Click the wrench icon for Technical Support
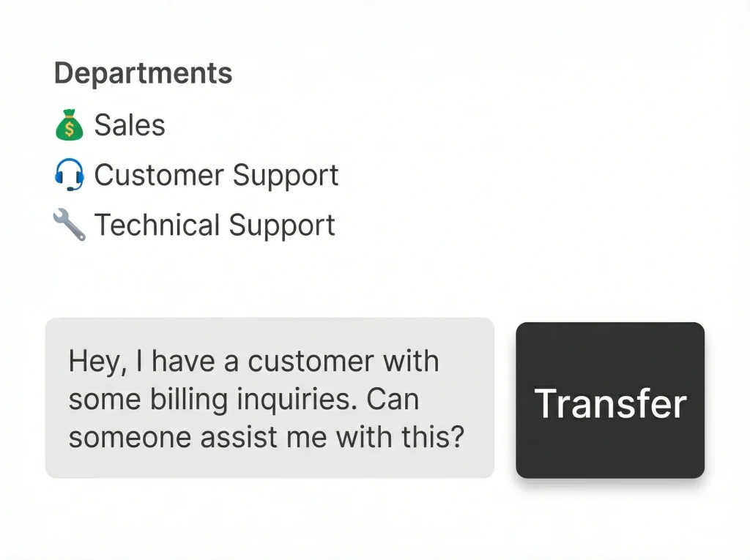This screenshot has height=560, width=750. 70,225
